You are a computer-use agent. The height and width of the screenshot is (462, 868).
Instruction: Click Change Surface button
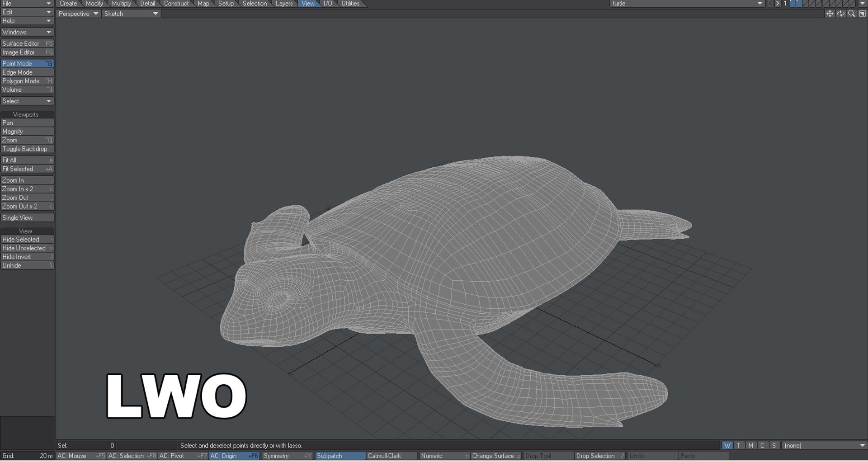tap(496, 456)
